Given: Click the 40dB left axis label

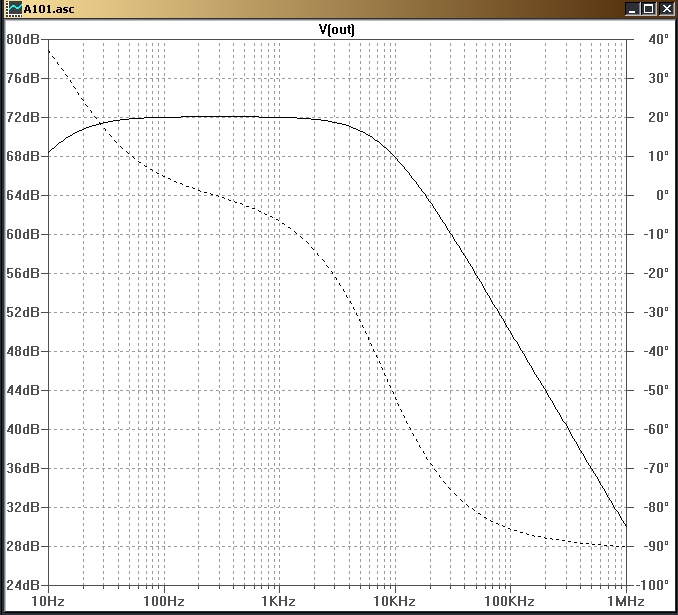Looking at the screenshot, I should click(22, 429).
